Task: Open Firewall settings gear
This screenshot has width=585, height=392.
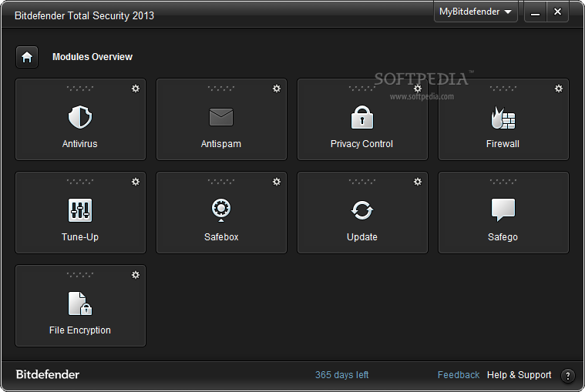Action: click(x=559, y=89)
